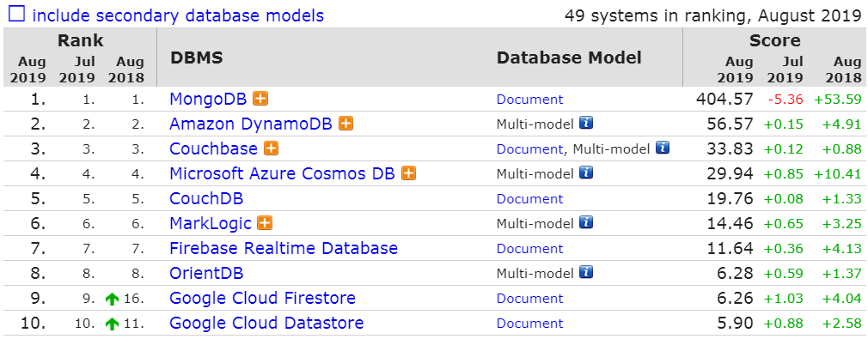
Task: Click the green up arrow in Datastore row
Action: pyautogui.click(x=113, y=324)
